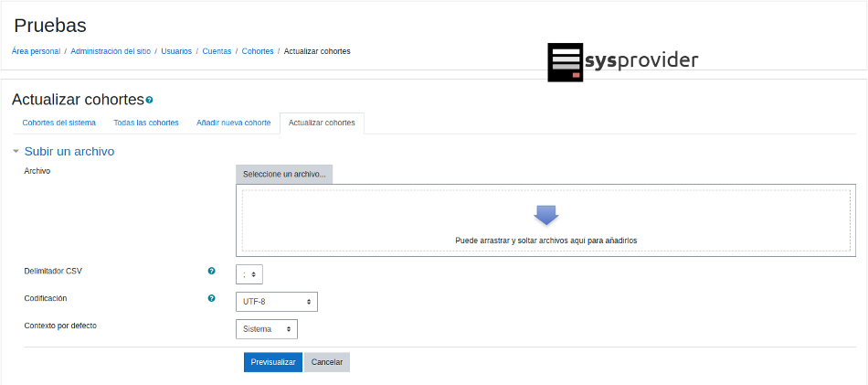Screen dimensions: 868x385
Task: Click the help icon beside Actualizar cohortes heading
Action: point(149,100)
